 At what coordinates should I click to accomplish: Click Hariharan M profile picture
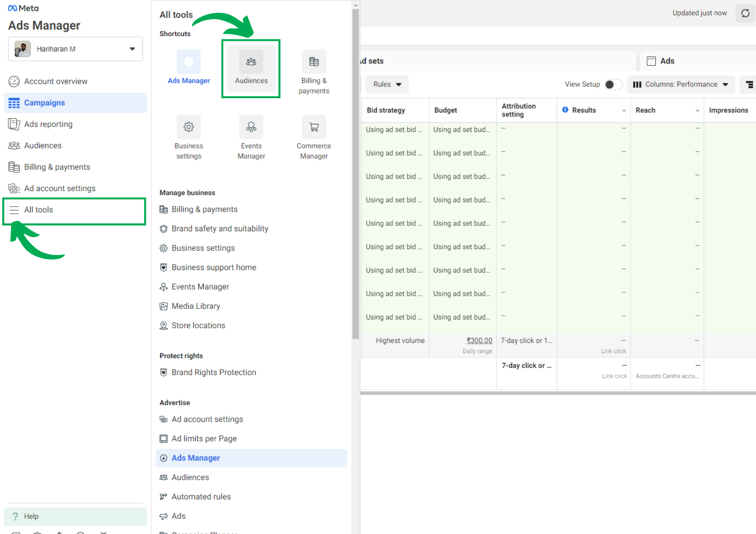click(23, 49)
